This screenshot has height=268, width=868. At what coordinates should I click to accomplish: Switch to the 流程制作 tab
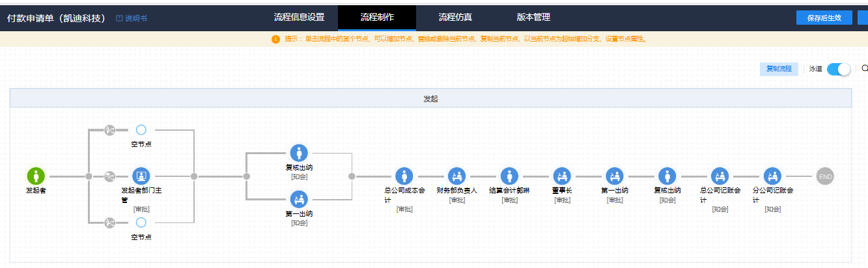click(x=378, y=18)
